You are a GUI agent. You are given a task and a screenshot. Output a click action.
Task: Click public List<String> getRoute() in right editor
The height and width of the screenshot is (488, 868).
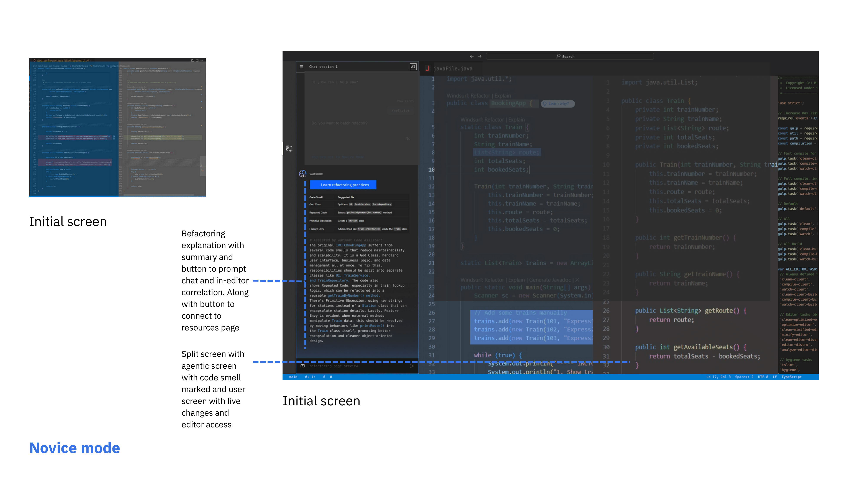[691, 311]
